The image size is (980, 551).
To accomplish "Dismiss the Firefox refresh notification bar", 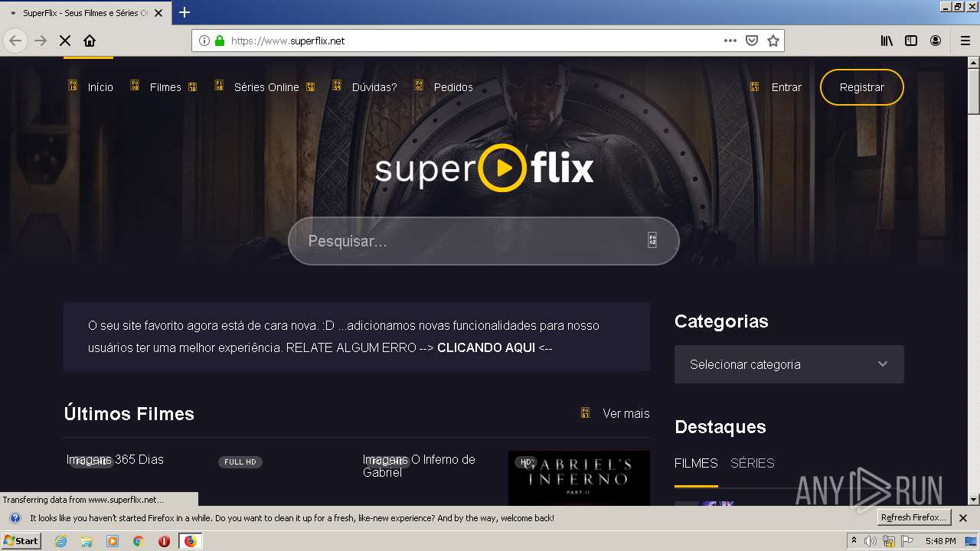I will tap(963, 518).
